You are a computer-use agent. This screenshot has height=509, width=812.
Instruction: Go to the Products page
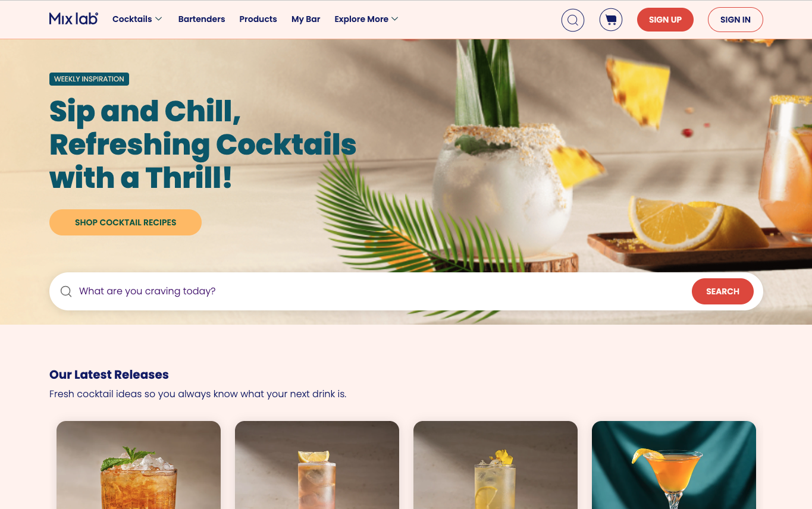point(258,19)
